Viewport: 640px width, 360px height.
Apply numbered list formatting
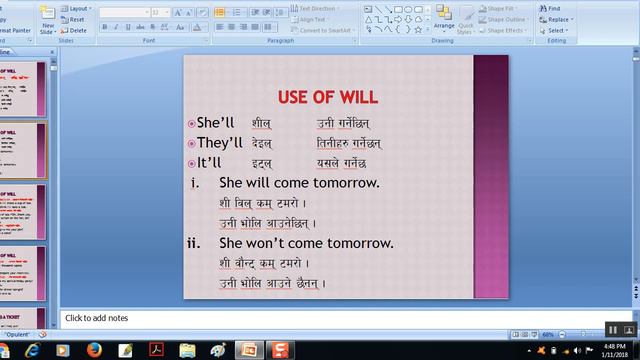238,13
